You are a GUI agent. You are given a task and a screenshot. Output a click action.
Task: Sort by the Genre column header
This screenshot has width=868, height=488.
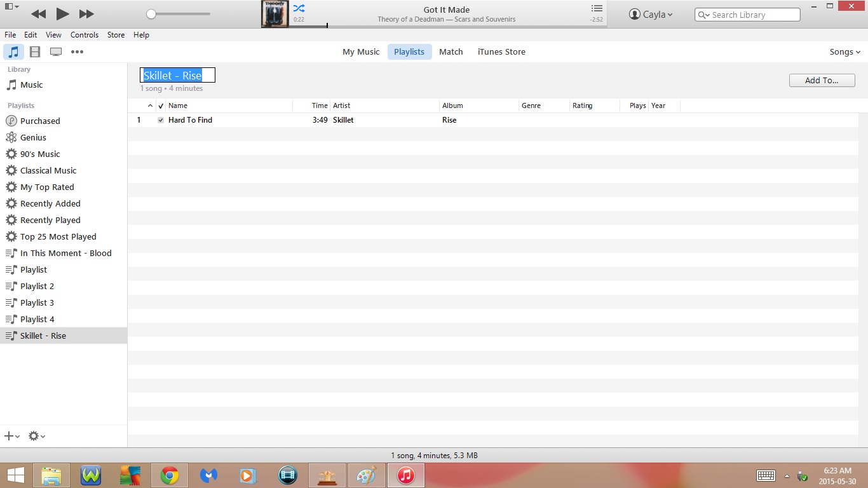pos(545,106)
